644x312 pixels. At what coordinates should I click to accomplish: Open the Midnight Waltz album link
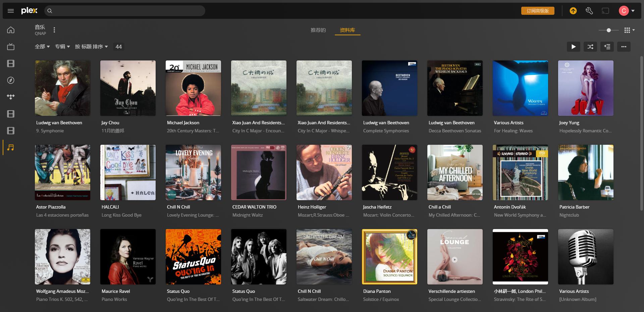click(x=248, y=215)
